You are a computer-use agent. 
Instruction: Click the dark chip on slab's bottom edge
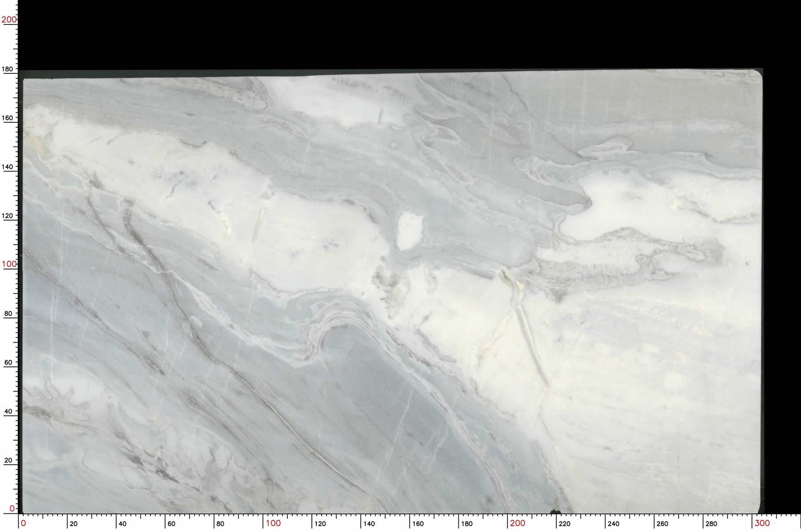pyautogui.click(x=555, y=512)
